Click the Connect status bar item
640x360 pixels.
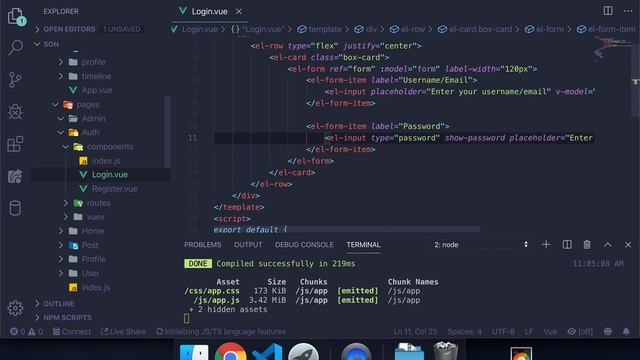coord(71,331)
